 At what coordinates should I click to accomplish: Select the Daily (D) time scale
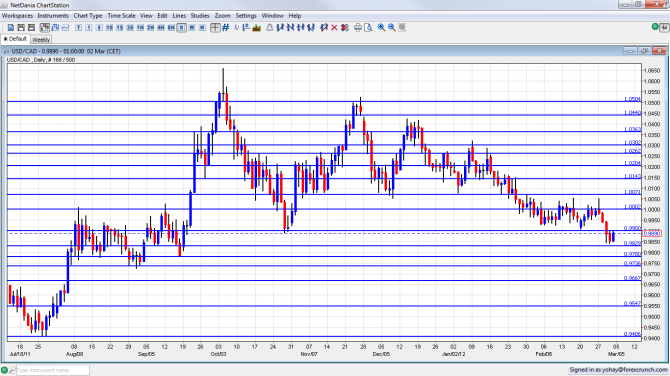(x=182, y=28)
